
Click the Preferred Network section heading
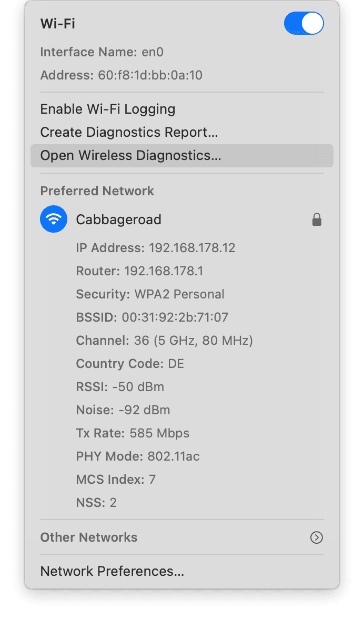tap(97, 191)
